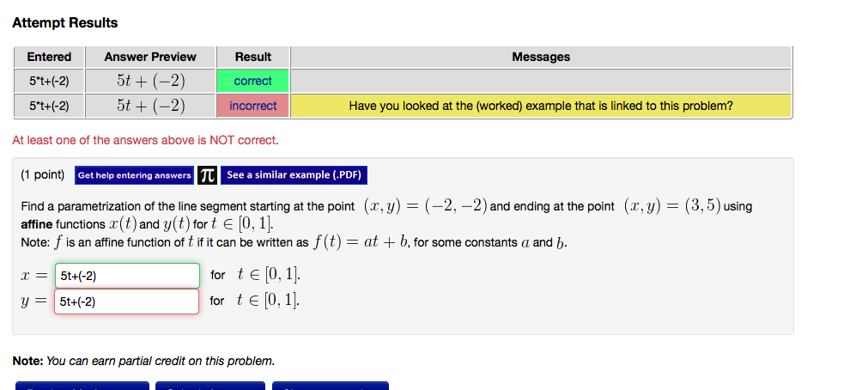Click the middle blue button at bottom
868x390 pixels.
(x=210, y=386)
